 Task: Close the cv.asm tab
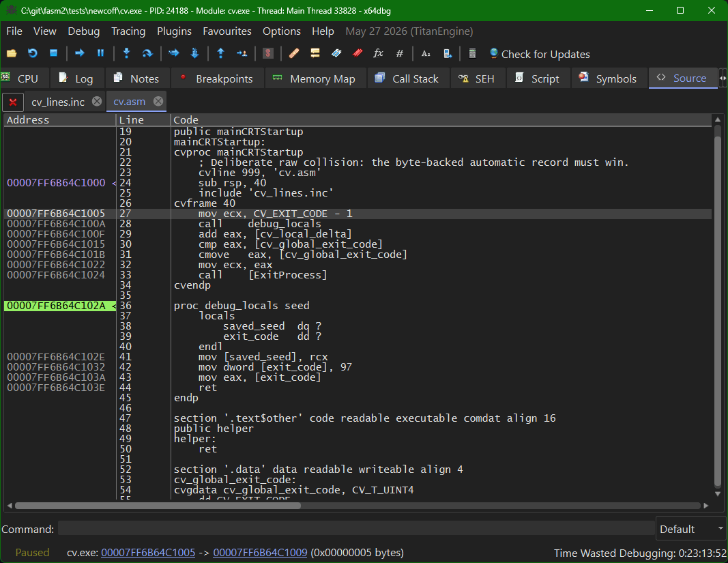pyautogui.click(x=158, y=101)
